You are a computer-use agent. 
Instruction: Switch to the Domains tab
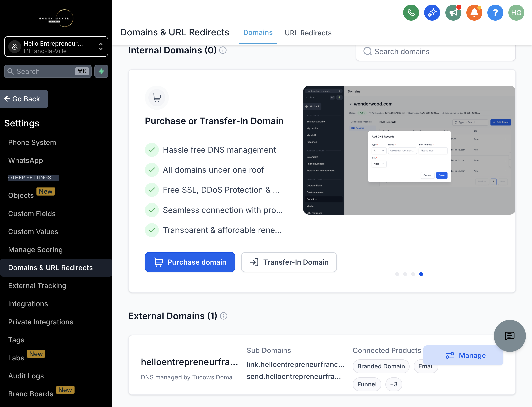pyautogui.click(x=258, y=33)
